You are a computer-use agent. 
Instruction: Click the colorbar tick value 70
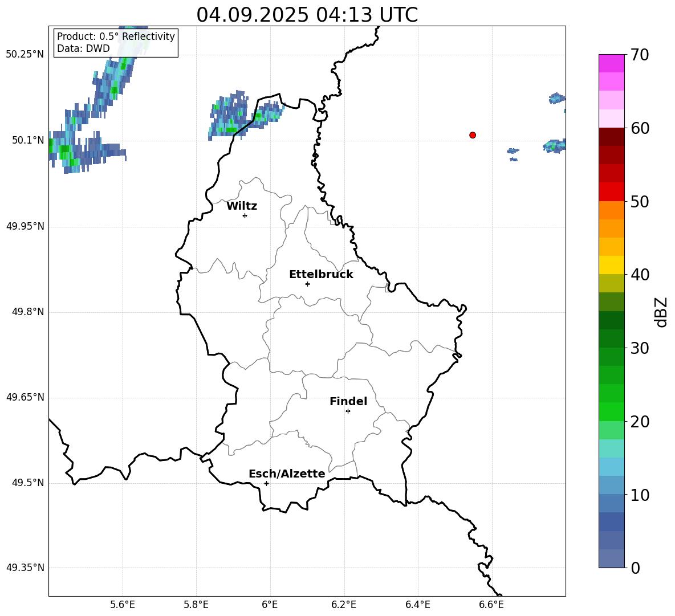tap(640, 55)
